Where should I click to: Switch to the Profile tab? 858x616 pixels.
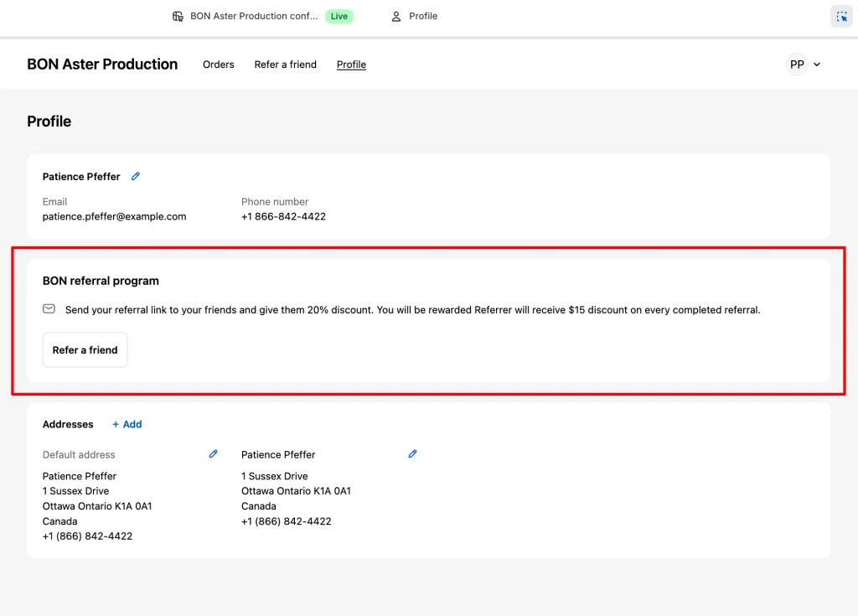pyautogui.click(x=351, y=65)
